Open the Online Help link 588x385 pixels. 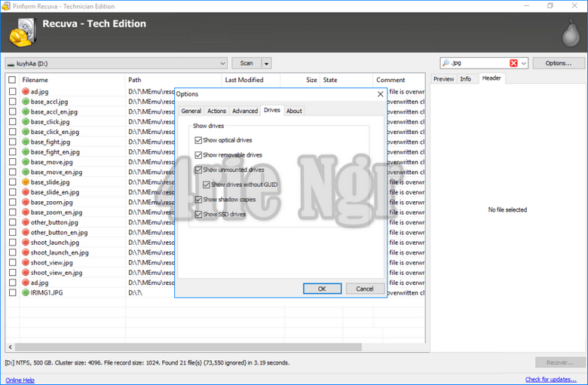(x=20, y=380)
